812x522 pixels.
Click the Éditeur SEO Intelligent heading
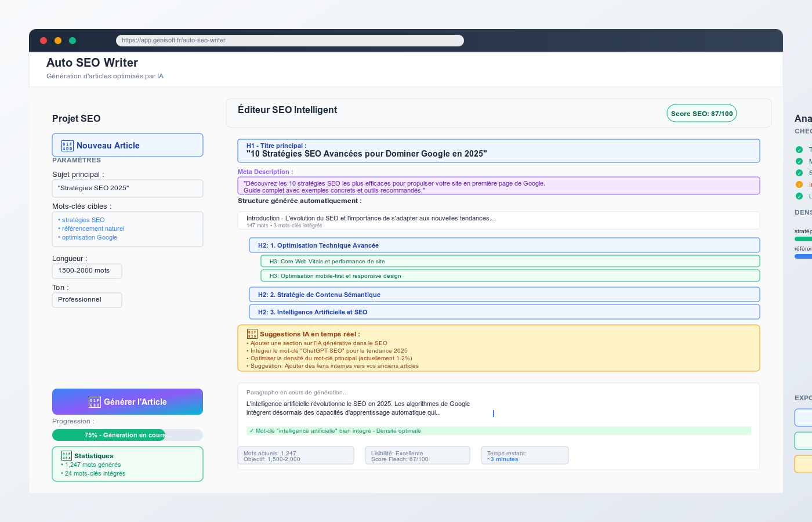click(x=287, y=110)
